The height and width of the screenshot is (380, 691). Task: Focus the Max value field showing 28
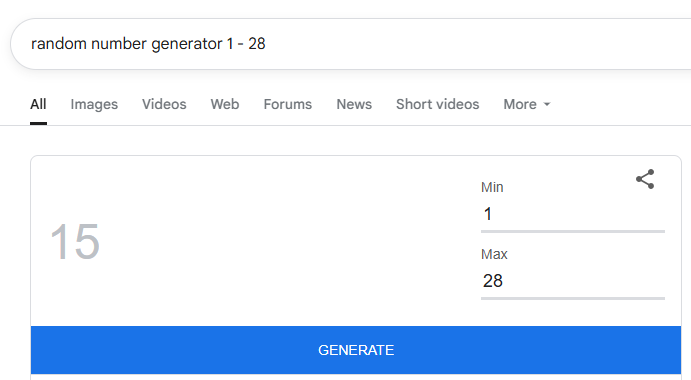[x=572, y=281]
